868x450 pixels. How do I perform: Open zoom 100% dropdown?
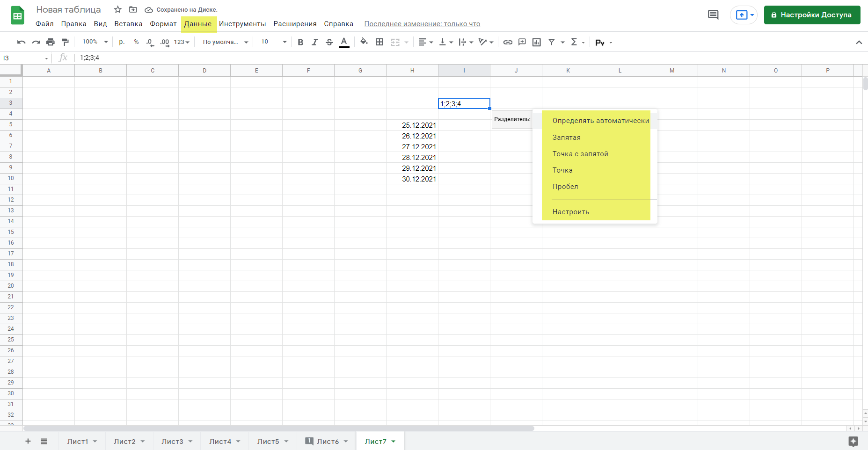(95, 42)
